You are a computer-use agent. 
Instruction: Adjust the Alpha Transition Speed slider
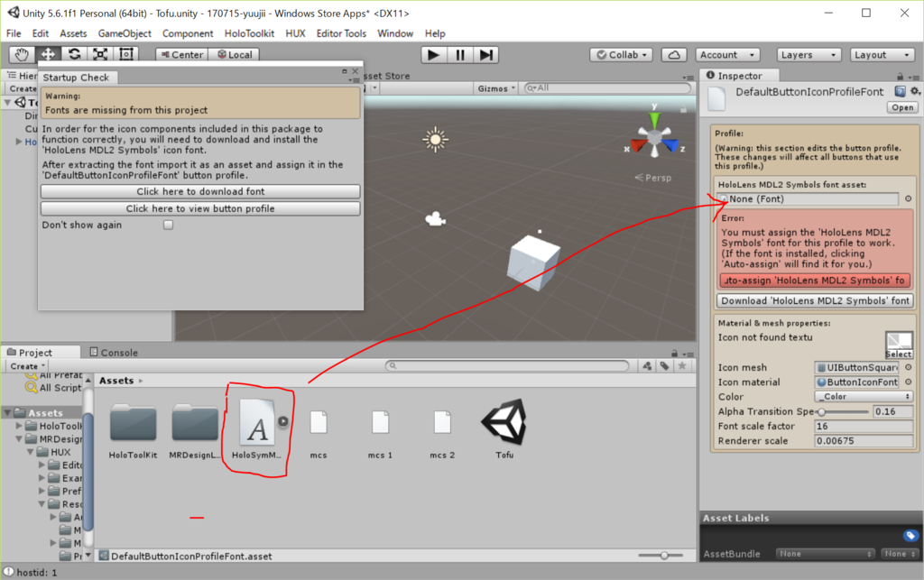point(842,411)
